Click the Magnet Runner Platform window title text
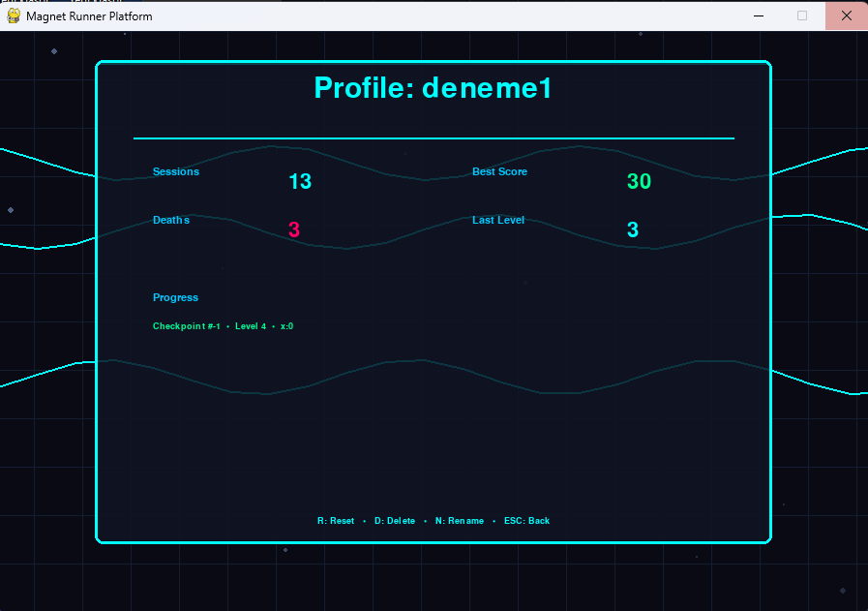This screenshot has width=868, height=611. point(89,16)
